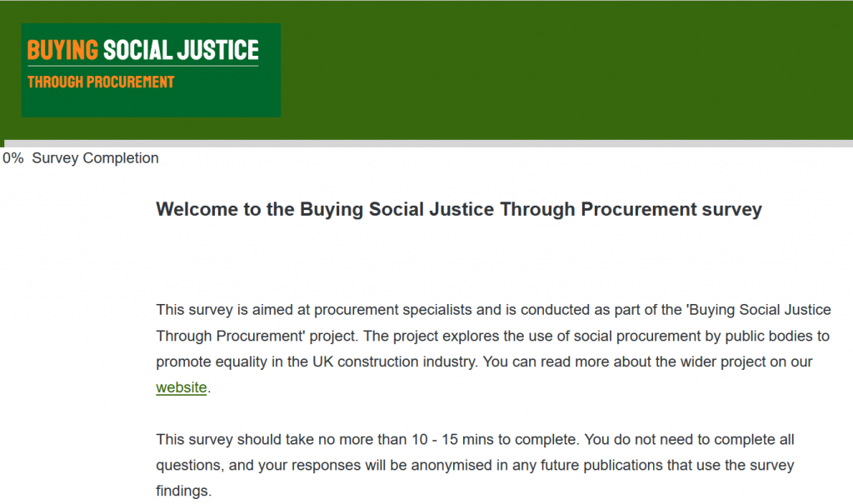
Task: Click the Buying Social Justice logo
Action: (151, 70)
